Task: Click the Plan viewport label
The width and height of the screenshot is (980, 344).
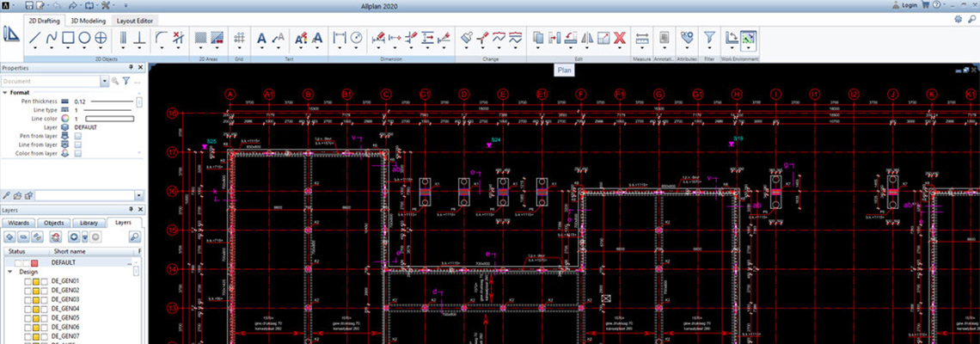Action: coord(565,71)
